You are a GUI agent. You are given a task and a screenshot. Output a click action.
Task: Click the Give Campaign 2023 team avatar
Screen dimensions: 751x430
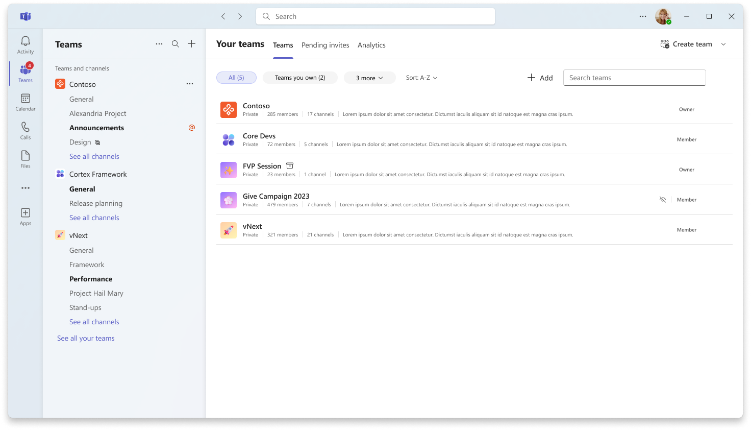(x=228, y=200)
